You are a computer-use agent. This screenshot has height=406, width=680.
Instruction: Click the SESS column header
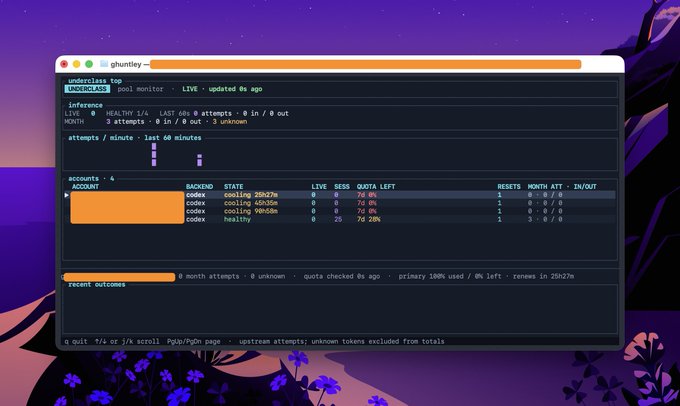tap(342, 187)
